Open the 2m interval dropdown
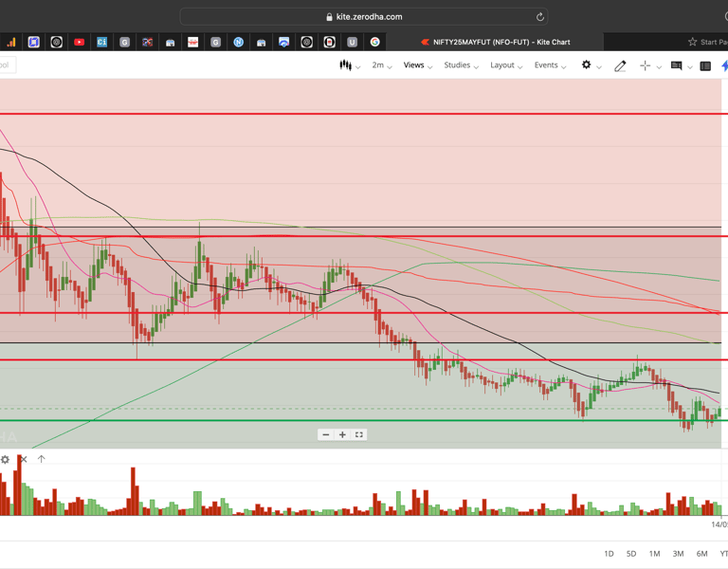Image resolution: width=728 pixels, height=569 pixels. click(382, 65)
